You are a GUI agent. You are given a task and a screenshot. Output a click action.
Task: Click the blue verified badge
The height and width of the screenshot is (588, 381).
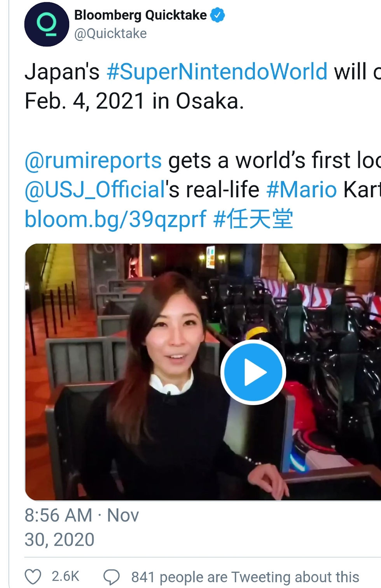tap(217, 15)
